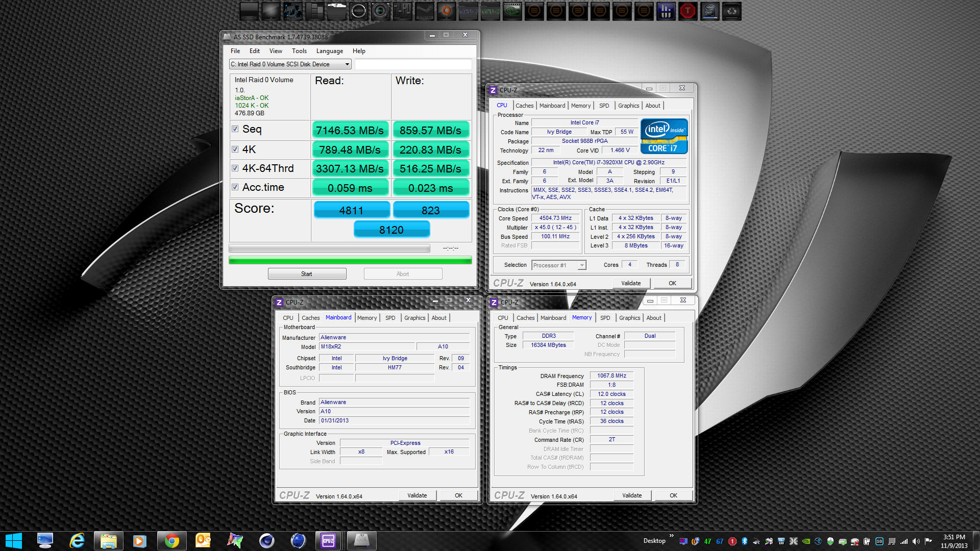Open the AS SSD Help menu
This screenshot has height=551, width=980.
pyautogui.click(x=359, y=51)
